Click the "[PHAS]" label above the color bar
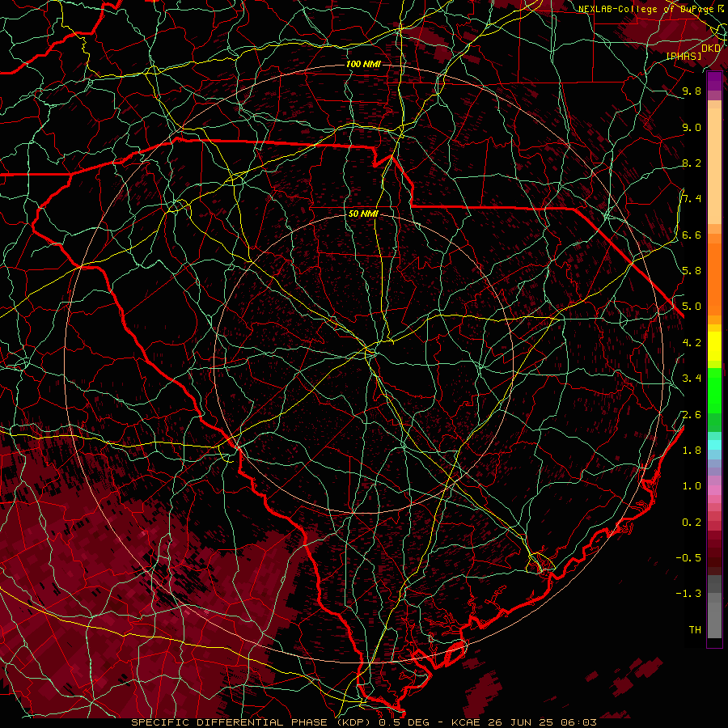The height and width of the screenshot is (728, 728). point(684,56)
